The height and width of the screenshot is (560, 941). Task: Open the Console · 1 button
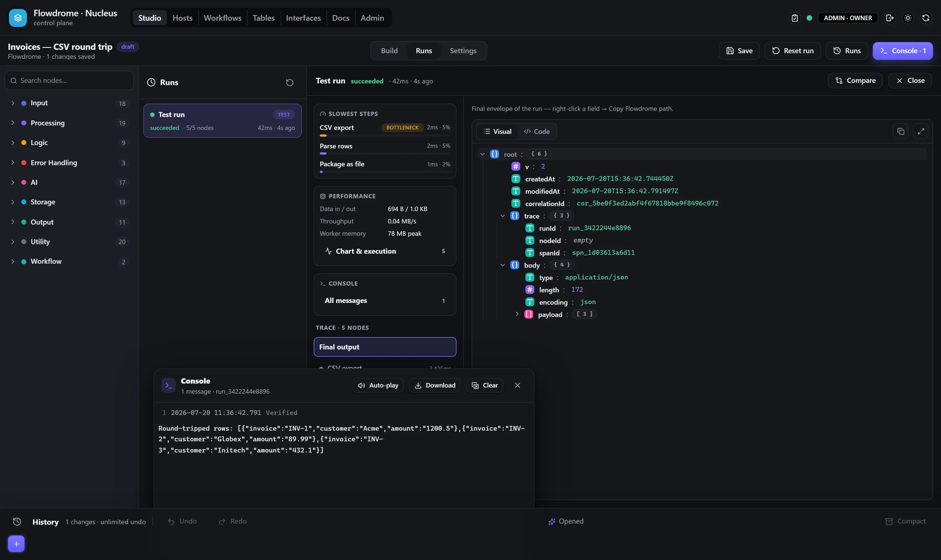[x=903, y=51]
